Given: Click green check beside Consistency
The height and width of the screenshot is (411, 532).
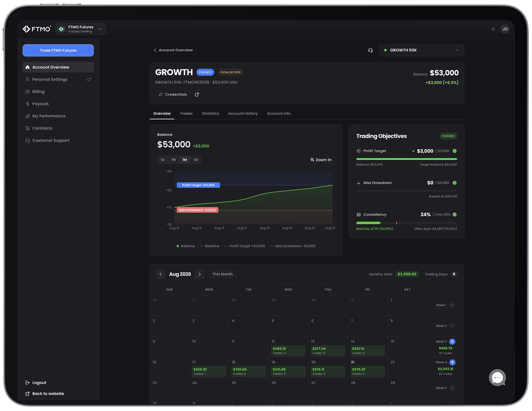Looking at the screenshot, I should (x=455, y=215).
